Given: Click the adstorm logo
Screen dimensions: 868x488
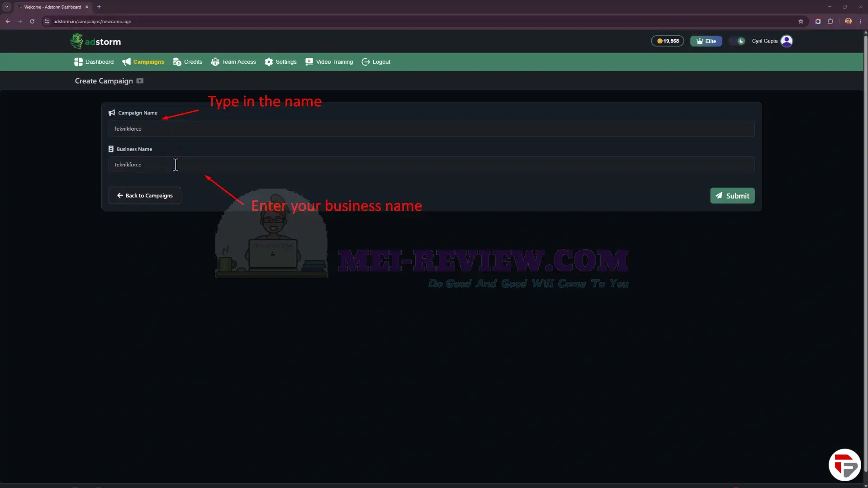Looking at the screenshot, I should (95, 41).
